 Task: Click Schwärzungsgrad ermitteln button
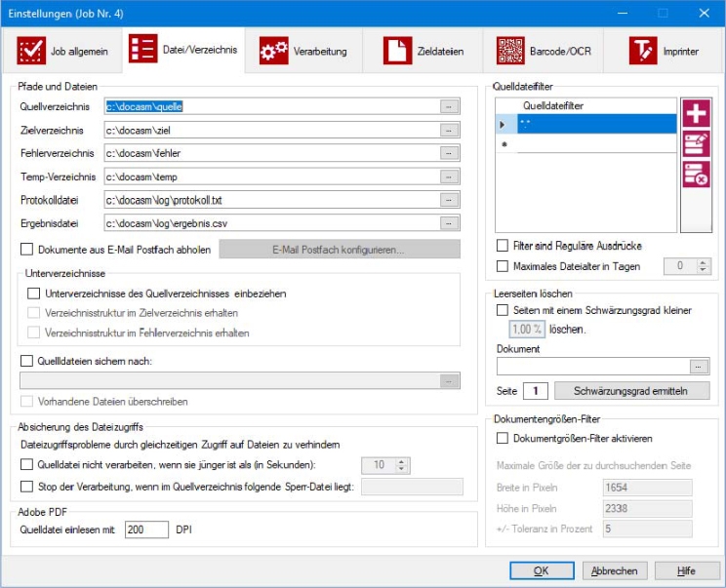coord(631,391)
